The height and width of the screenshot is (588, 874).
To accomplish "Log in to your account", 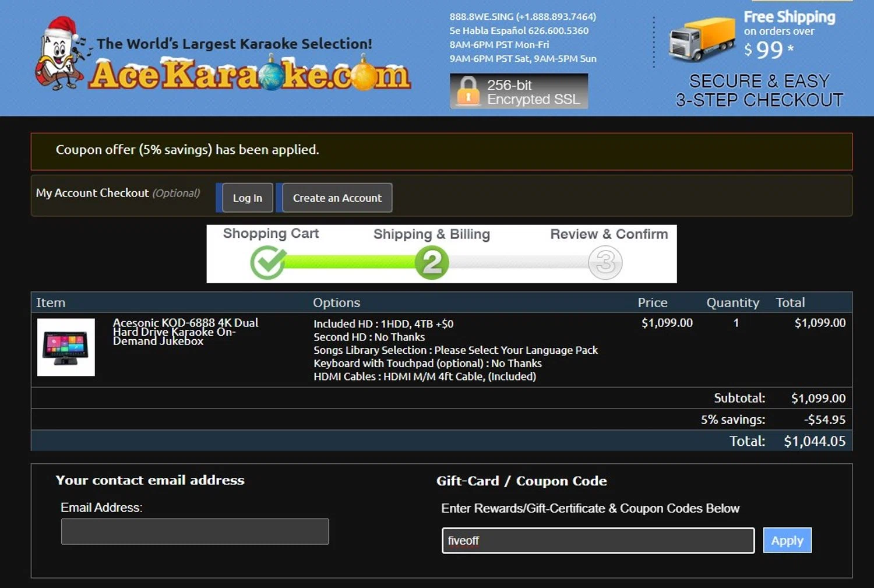I will (247, 198).
